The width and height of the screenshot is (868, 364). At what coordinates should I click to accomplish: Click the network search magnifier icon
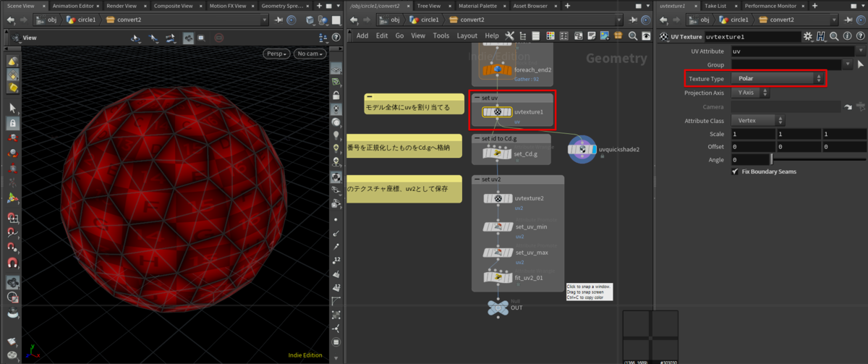pos(634,35)
